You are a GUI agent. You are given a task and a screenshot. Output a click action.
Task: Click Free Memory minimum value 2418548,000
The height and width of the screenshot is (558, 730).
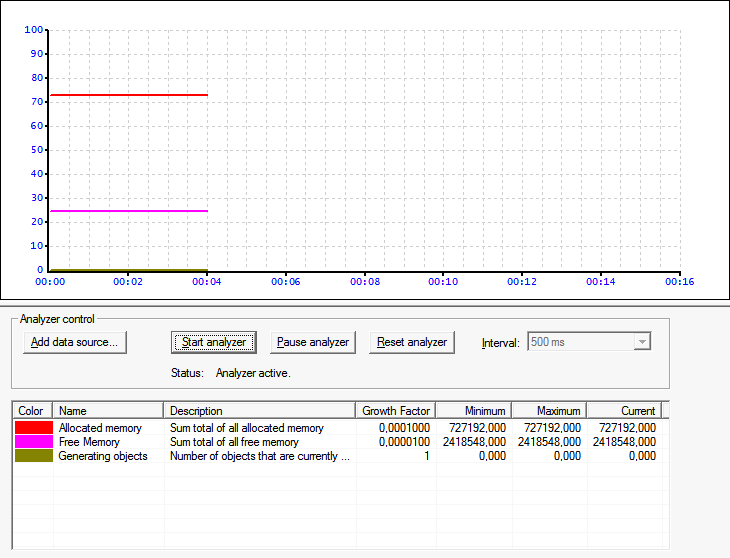point(474,442)
